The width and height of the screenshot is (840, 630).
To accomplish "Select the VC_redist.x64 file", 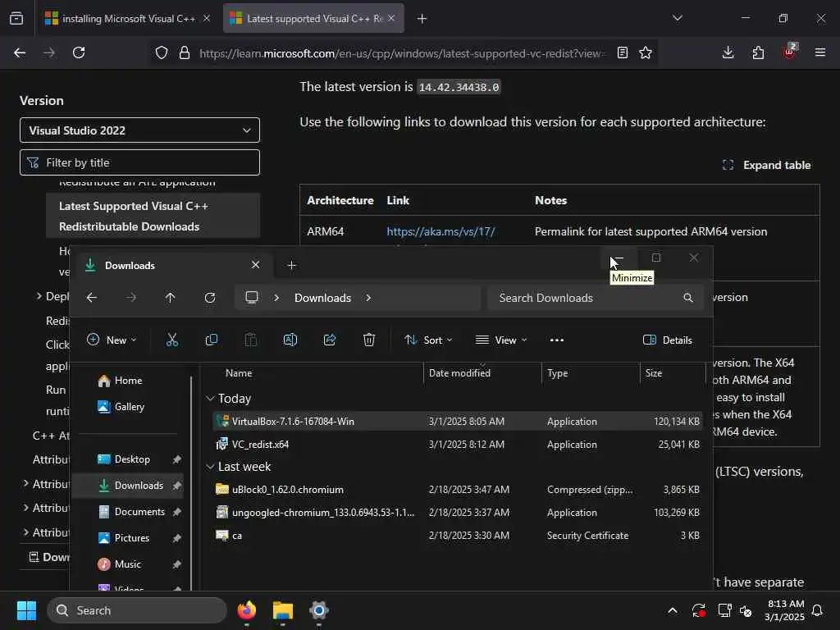I will (458, 444).
